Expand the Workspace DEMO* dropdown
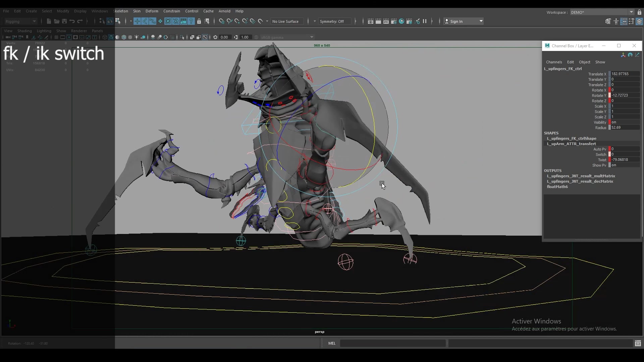 pos(631,12)
